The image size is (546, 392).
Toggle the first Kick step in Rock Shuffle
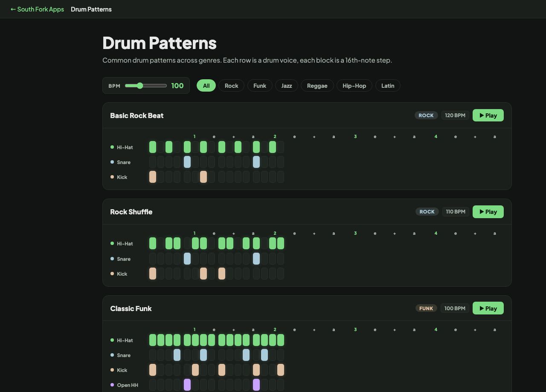[x=153, y=274]
